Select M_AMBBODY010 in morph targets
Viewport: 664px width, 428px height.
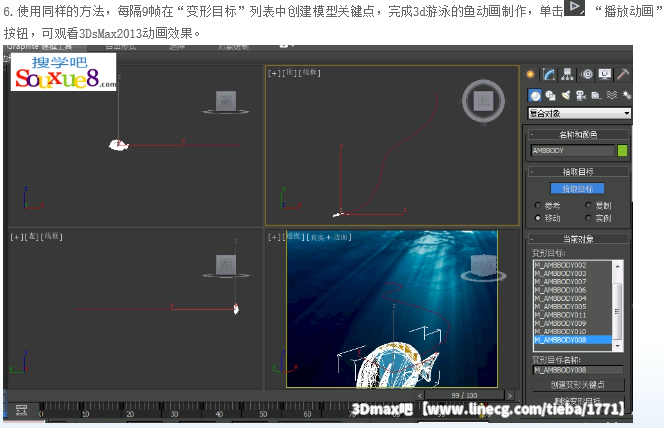click(x=572, y=331)
